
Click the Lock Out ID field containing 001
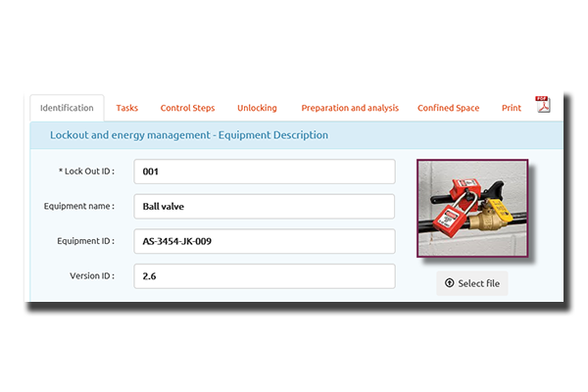[263, 171]
